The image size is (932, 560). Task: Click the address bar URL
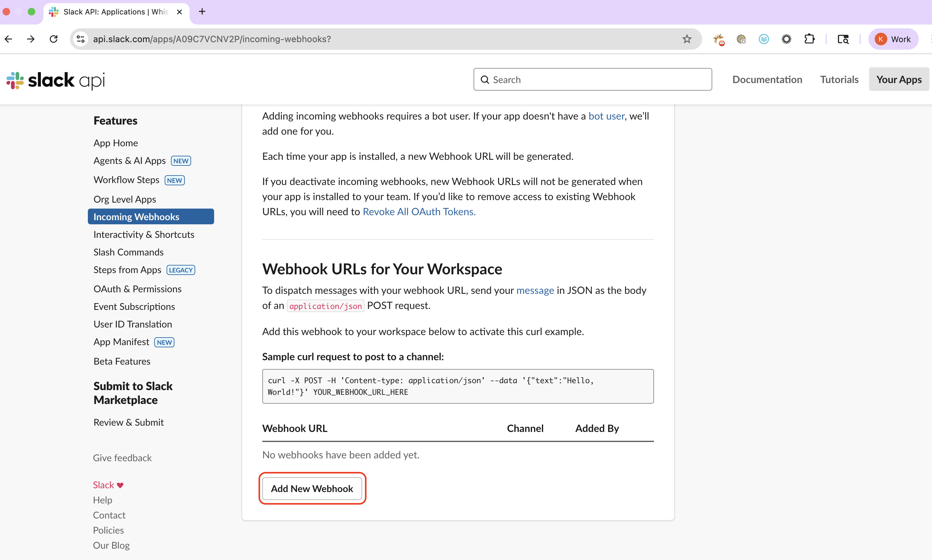coord(212,39)
